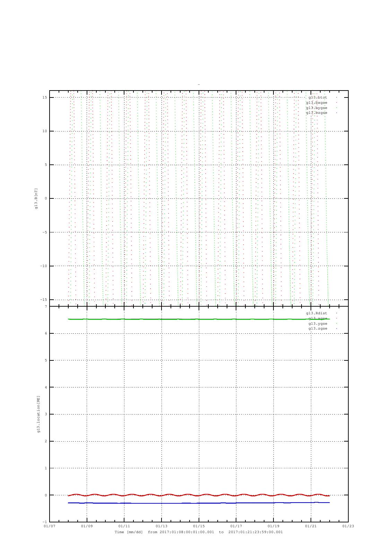Image resolution: width=392 pixels, height=555 pixels.
Task: Click the 4 tick on the location axis
Action: click(x=46, y=387)
